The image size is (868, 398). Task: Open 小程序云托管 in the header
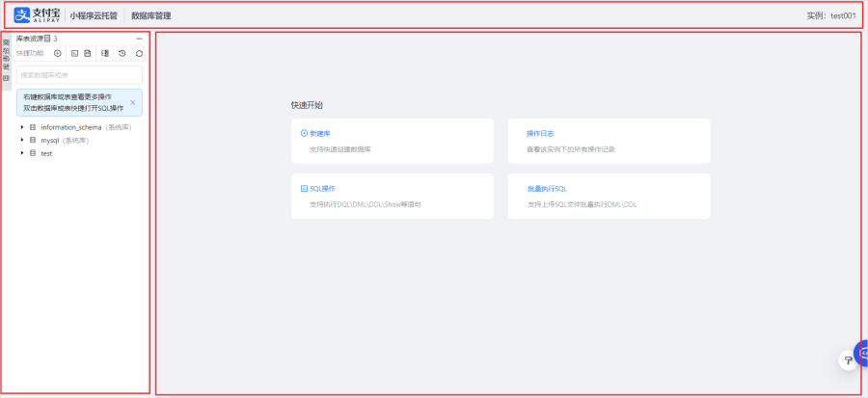(94, 16)
